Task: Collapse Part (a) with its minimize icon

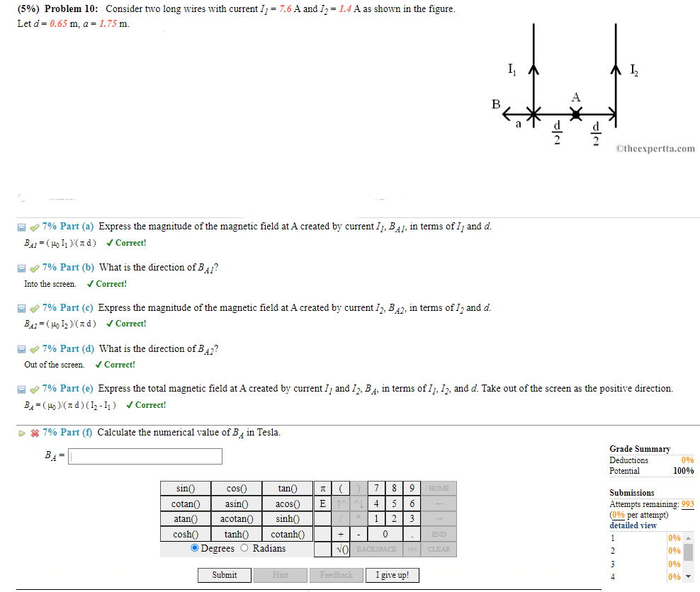Action: point(21,226)
